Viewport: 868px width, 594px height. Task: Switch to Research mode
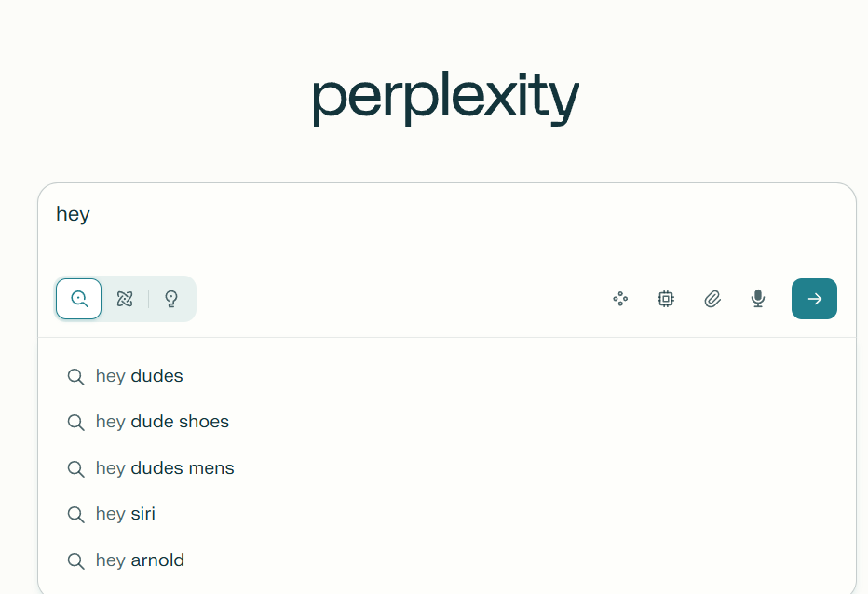(125, 299)
